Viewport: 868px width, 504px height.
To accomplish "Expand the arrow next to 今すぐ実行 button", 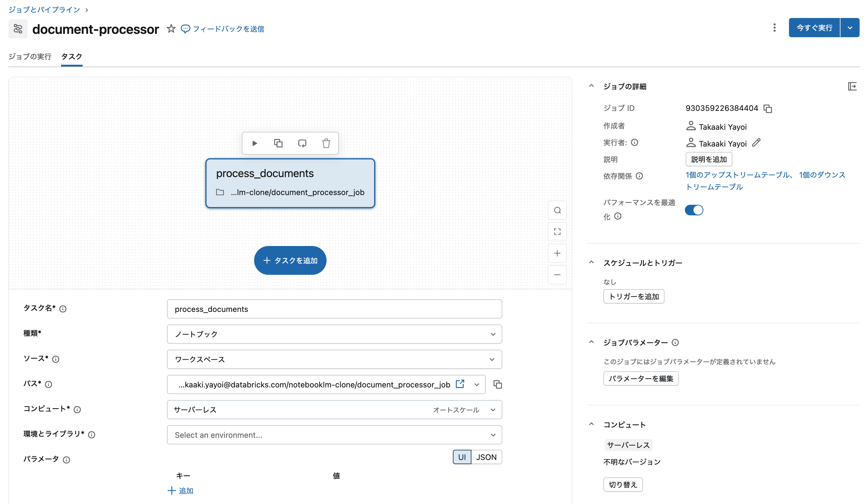I will coord(850,28).
